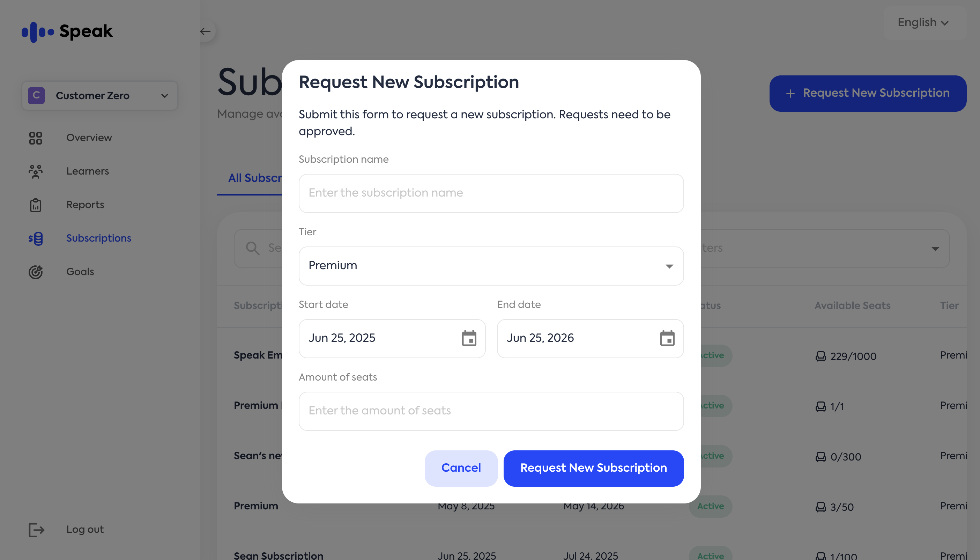
Task: Click the Reports clipboard icon
Action: pyautogui.click(x=35, y=205)
